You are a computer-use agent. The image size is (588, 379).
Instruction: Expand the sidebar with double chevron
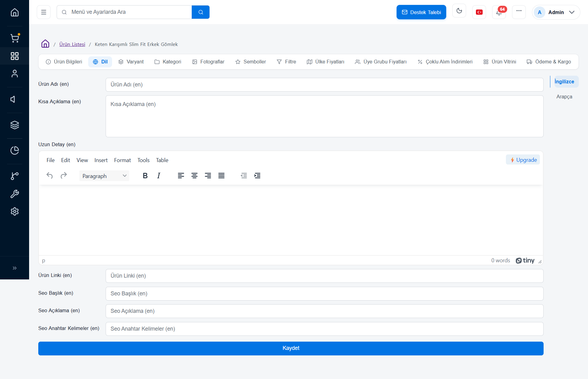(x=14, y=268)
